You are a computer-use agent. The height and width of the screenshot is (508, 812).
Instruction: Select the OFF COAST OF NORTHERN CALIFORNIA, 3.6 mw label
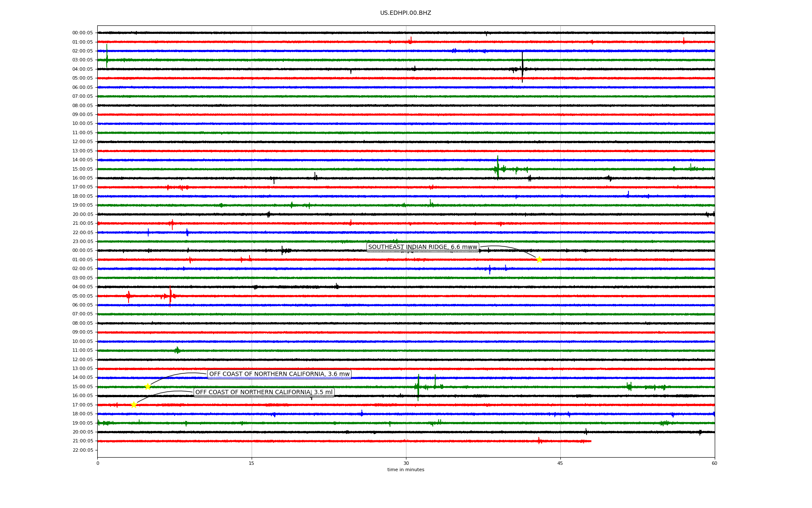click(279, 374)
